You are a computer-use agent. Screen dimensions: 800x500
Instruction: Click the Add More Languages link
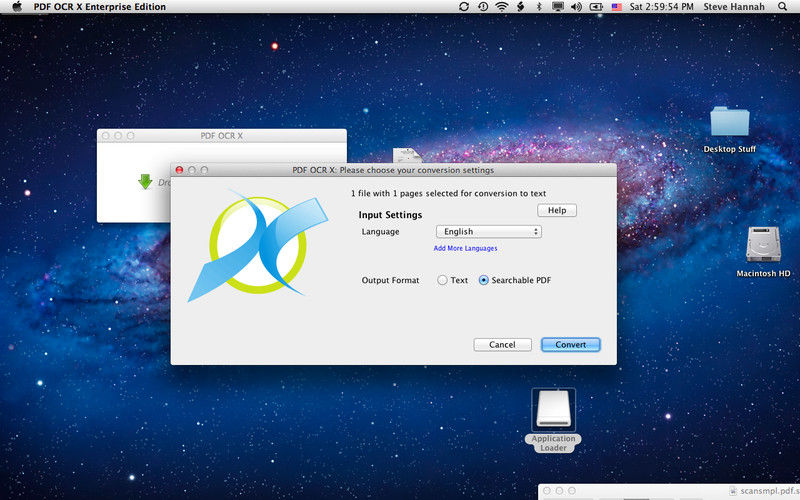[x=465, y=248]
